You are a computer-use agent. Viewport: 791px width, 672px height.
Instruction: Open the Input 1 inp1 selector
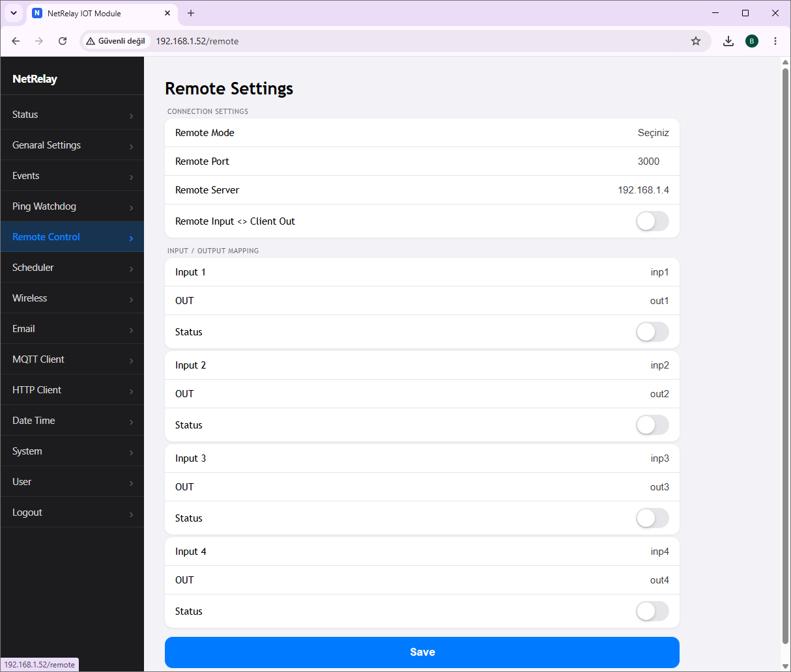tap(659, 272)
